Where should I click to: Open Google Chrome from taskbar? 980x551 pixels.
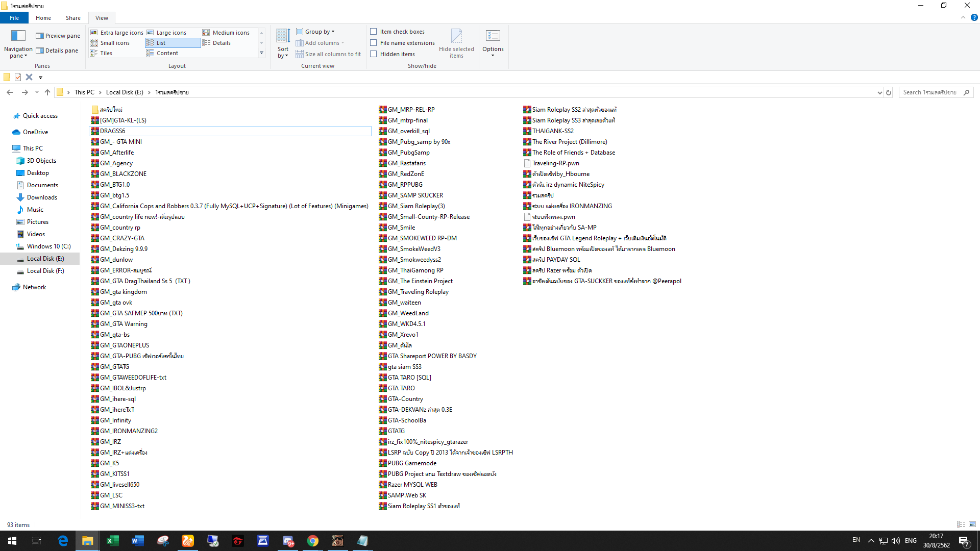[x=313, y=541]
